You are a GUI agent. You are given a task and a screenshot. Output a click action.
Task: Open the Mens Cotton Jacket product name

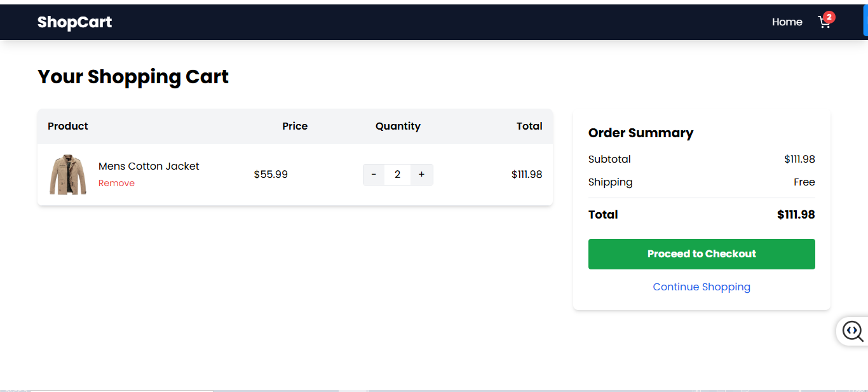pyautogui.click(x=149, y=166)
